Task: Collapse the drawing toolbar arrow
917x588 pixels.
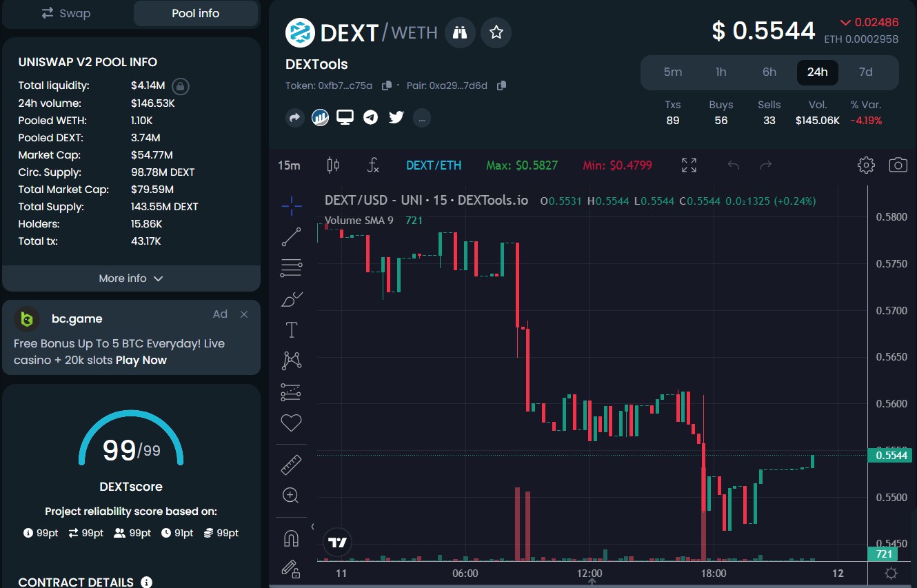Action: click(312, 527)
